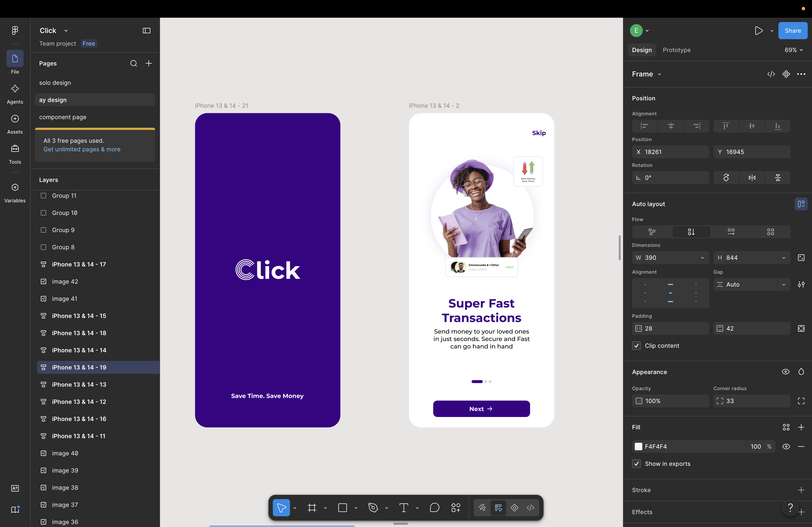Align selection to vertical centers
This screenshot has height=527, width=812.
click(x=752, y=126)
